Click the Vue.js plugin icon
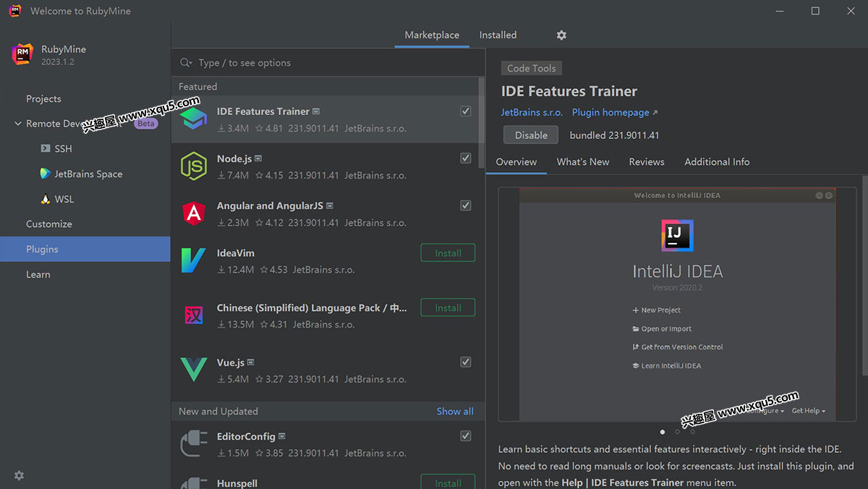This screenshot has height=489, width=868. point(194,370)
